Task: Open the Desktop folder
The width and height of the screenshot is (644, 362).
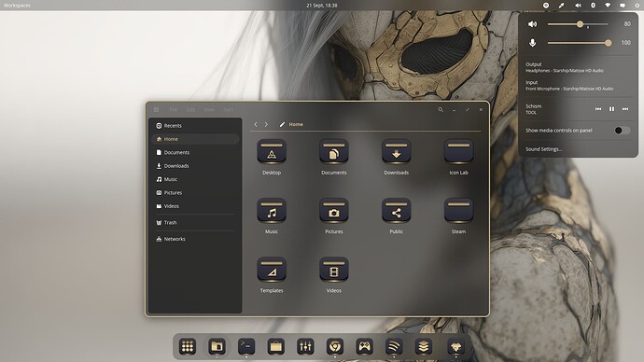Action: 272,152
